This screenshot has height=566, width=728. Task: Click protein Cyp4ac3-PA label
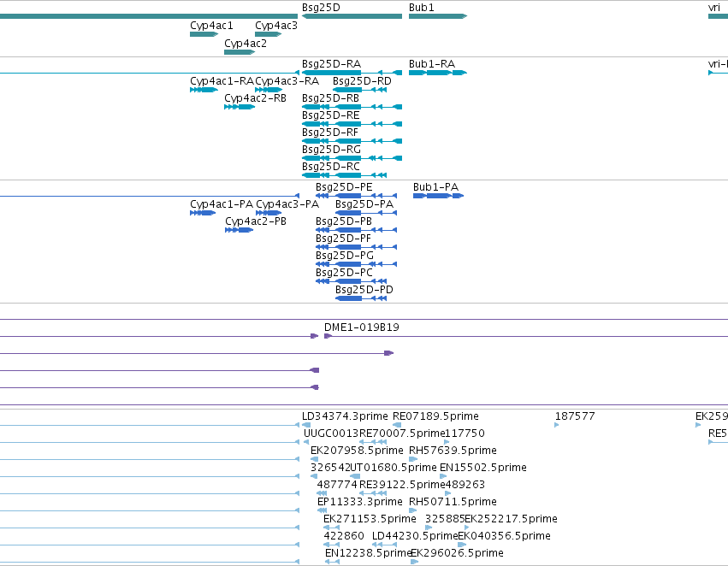[287, 204]
